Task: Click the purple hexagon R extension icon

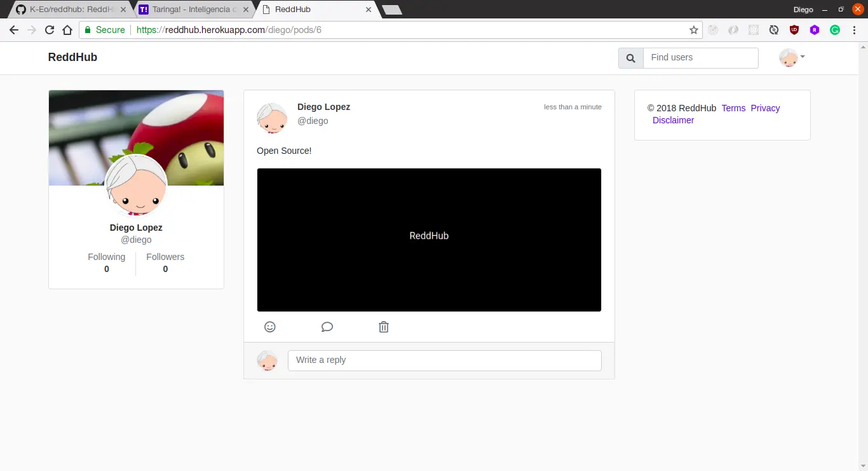Action: 815,30
